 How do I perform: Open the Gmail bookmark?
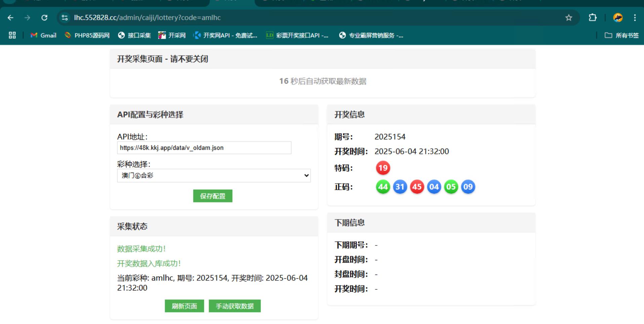click(x=43, y=35)
